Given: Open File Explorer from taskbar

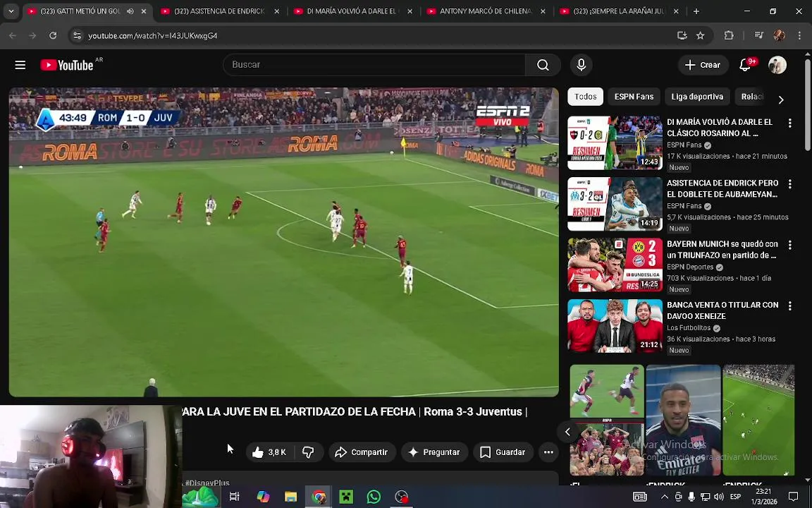Looking at the screenshot, I should [x=291, y=497].
